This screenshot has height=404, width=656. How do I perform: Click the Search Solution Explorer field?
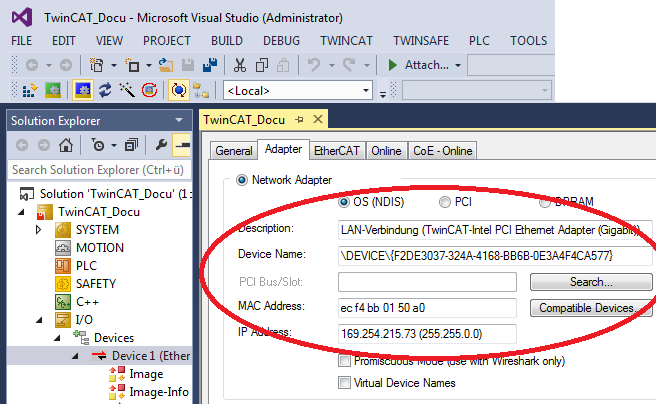pos(100,170)
